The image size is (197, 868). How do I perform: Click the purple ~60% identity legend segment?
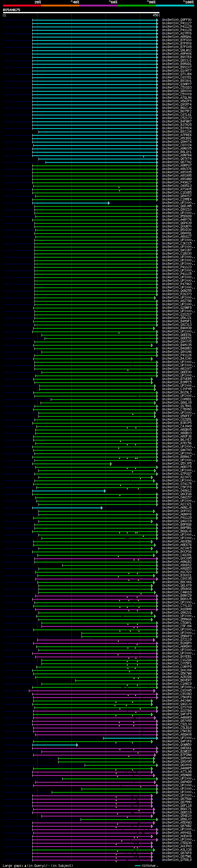click(98, 6)
